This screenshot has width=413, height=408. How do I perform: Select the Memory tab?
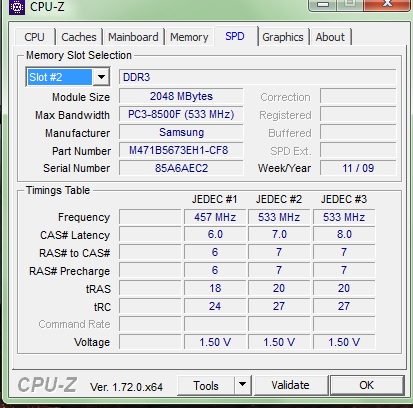pos(189,37)
